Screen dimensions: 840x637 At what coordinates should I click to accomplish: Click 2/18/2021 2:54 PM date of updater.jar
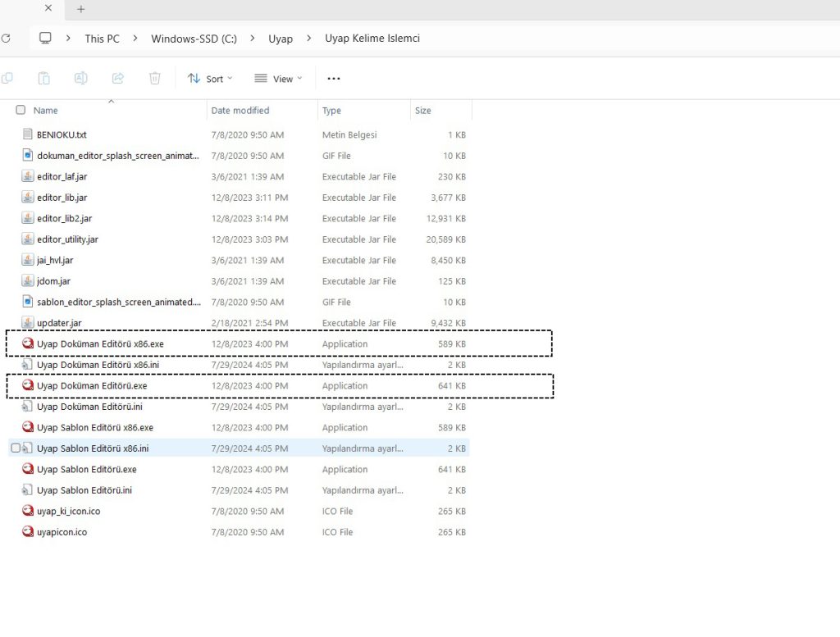click(x=249, y=323)
